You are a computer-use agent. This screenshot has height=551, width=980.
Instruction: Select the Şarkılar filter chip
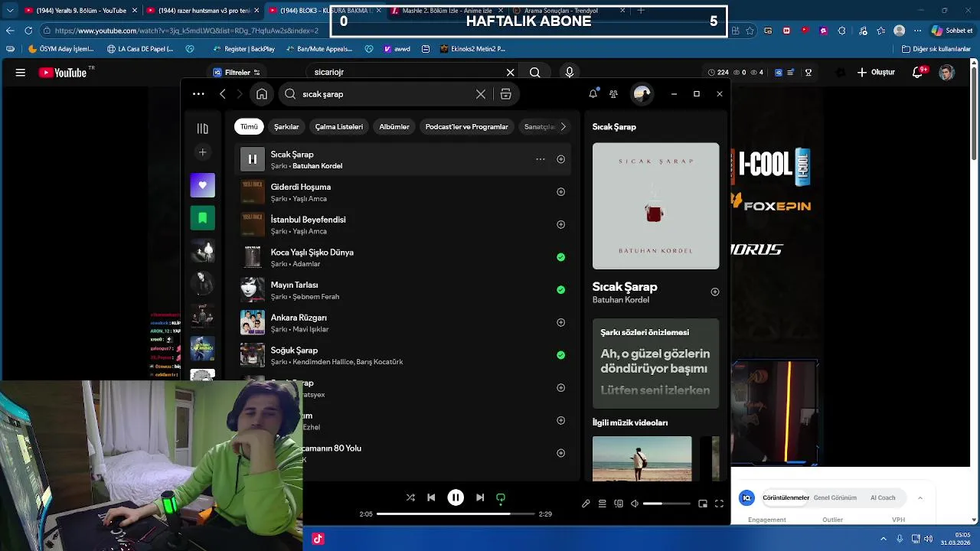pyautogui.click(x=286, y=127)
